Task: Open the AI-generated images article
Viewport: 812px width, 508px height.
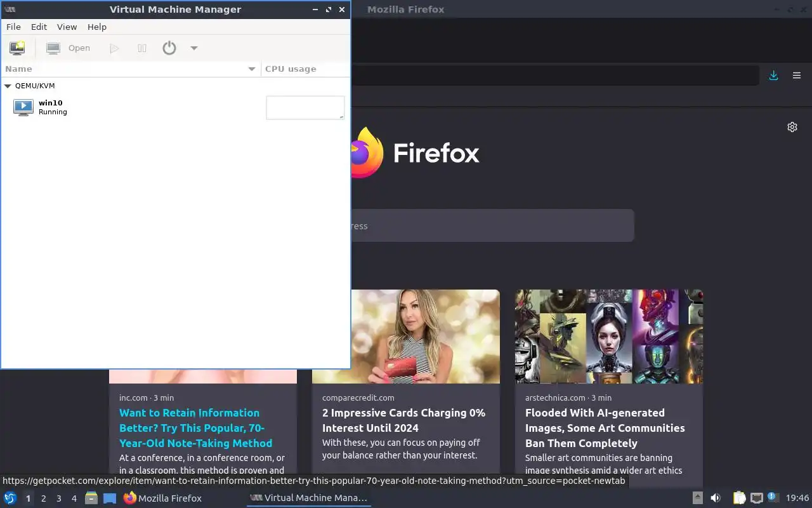Action: click(x=605, y=428)
